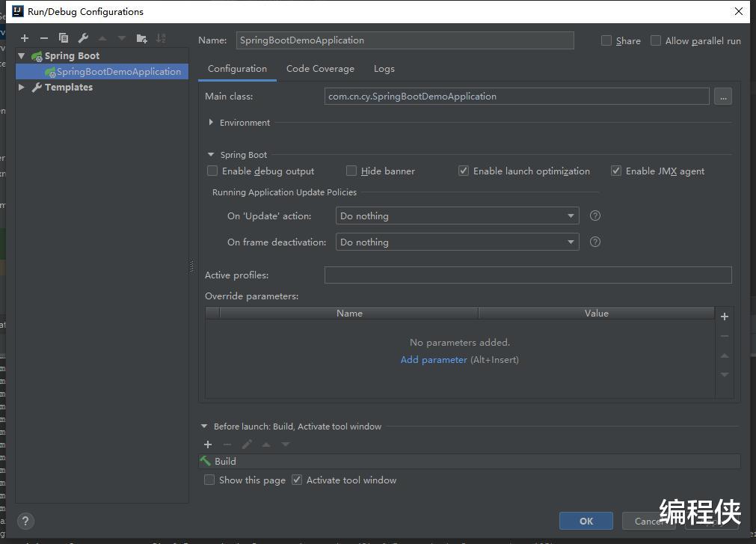Image resolution: width=756 pixels, height=544 pixels.
Task: Add a new run configuration with plus icon
Action: click(x=25, y=38)
